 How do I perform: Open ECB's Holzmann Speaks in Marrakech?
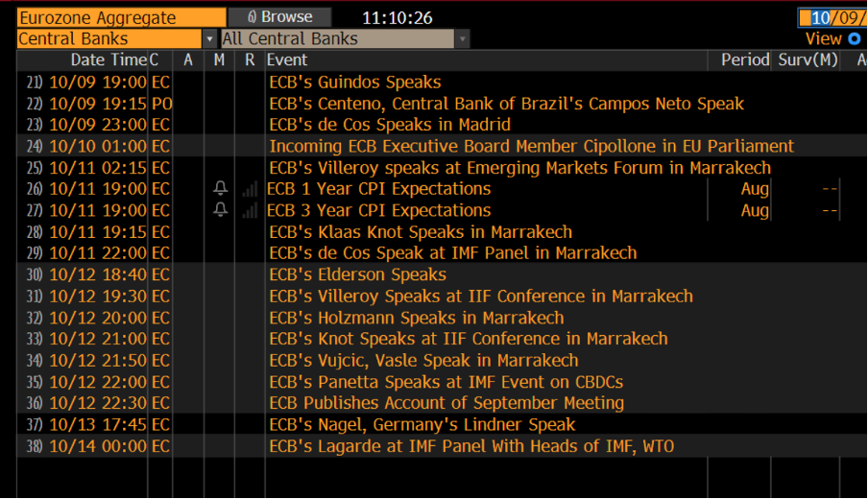417,318
